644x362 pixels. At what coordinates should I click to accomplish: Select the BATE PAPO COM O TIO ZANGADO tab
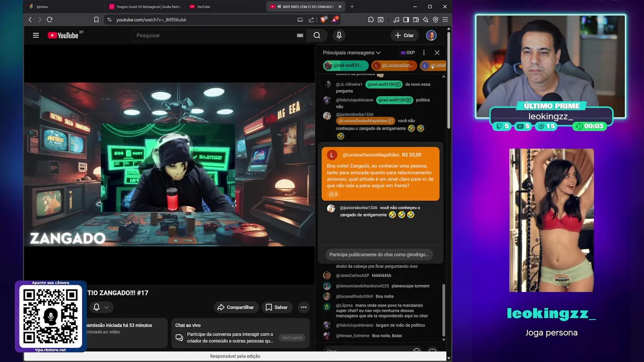tap(304, 7)
